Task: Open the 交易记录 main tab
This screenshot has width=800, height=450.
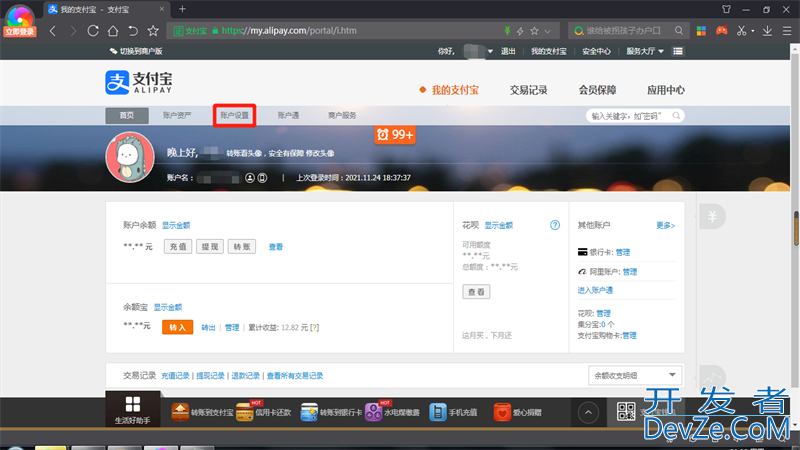Action: [x=529, y=90]
